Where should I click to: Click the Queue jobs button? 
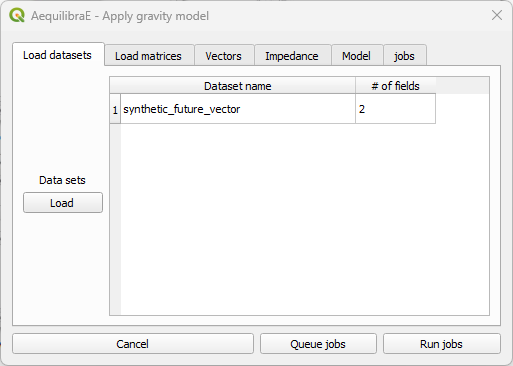pyautogui.click(x=318, y=344)
